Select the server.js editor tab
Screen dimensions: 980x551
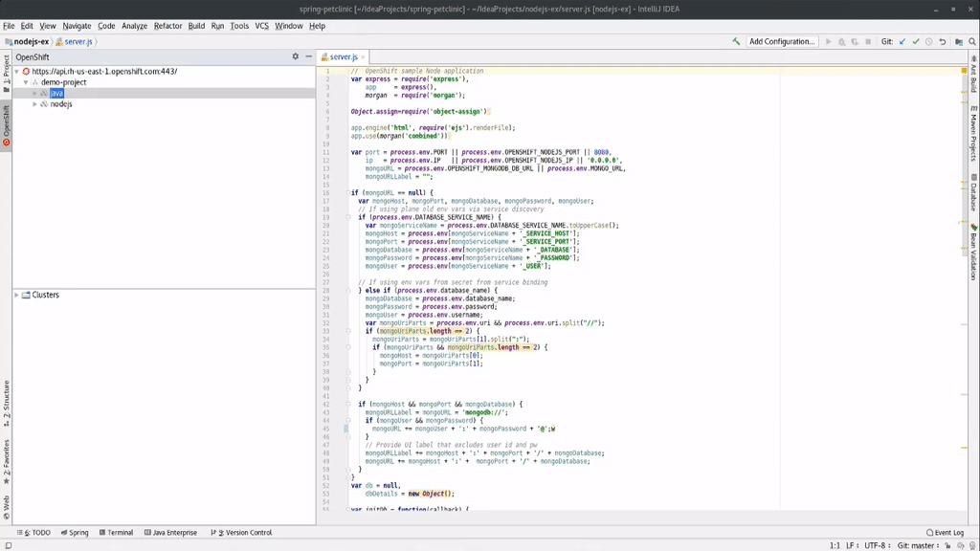[x=344, y=56]
